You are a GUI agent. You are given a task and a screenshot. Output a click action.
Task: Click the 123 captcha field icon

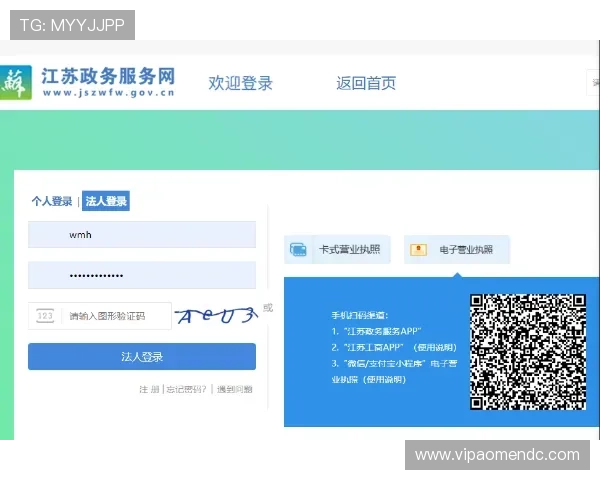point(45,316)
